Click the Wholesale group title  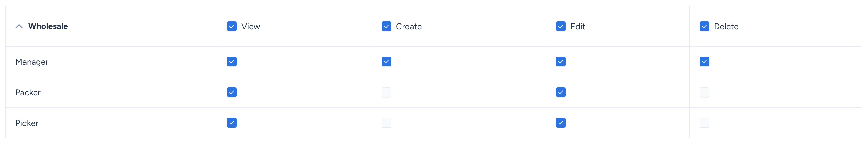tap(48, 26)
